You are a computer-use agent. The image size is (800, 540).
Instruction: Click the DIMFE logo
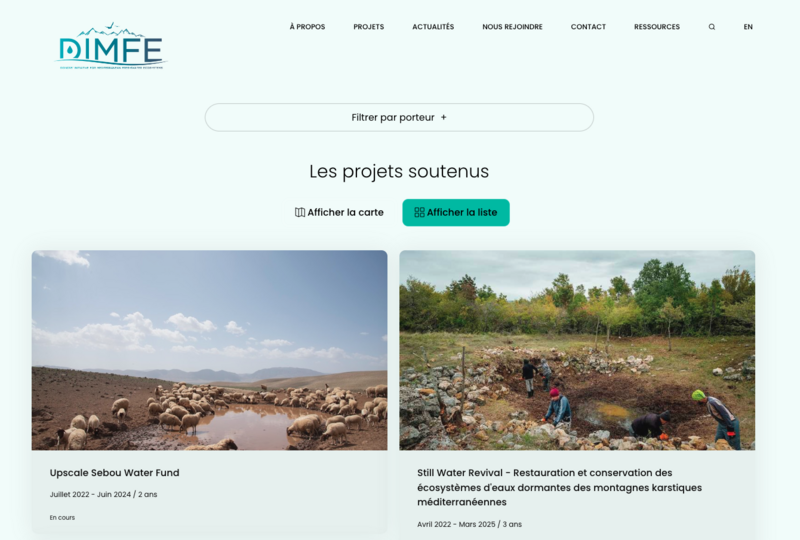111,46
